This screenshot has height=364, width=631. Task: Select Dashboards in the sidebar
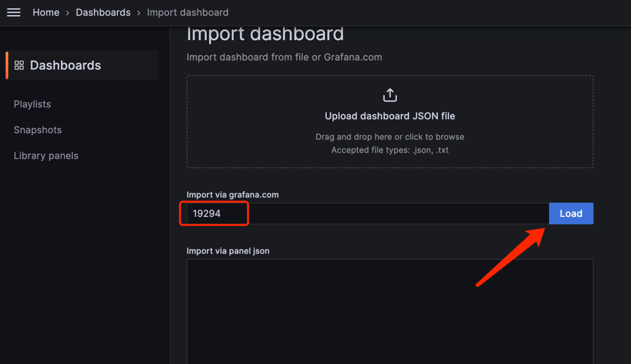[x=65, y=65]
